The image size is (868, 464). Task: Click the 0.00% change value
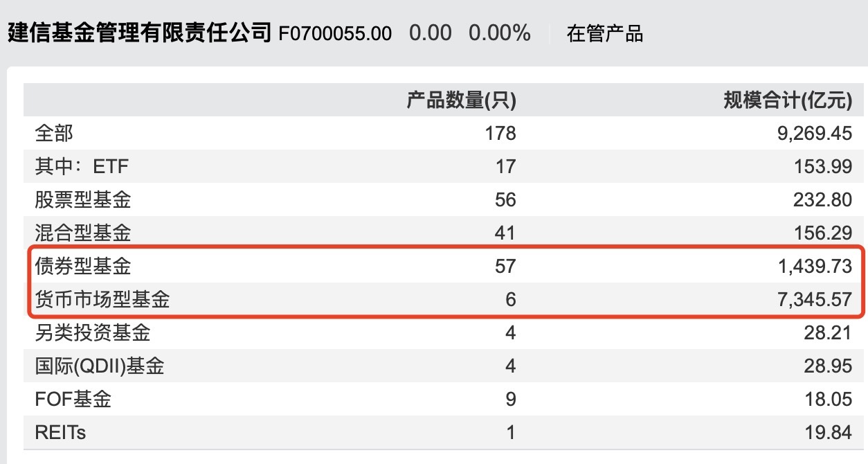(500, 33)
